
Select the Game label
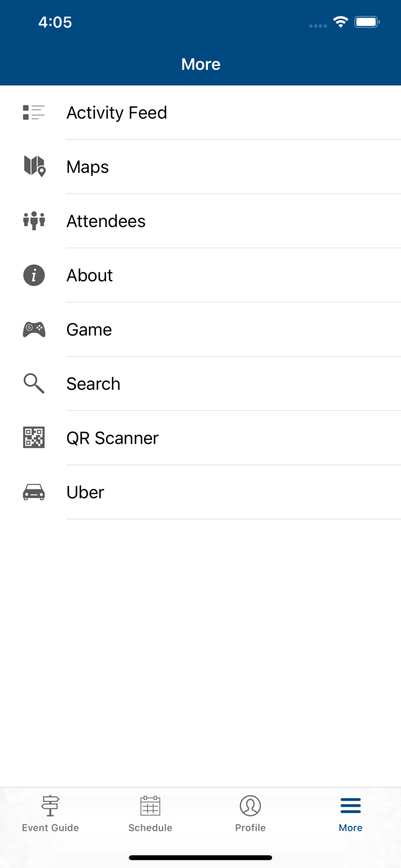pyautogui.click(x=89, y=330)
